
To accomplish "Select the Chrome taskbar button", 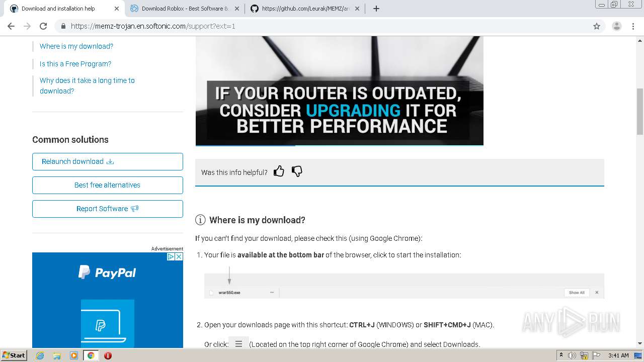I will (x=91, y=355).
